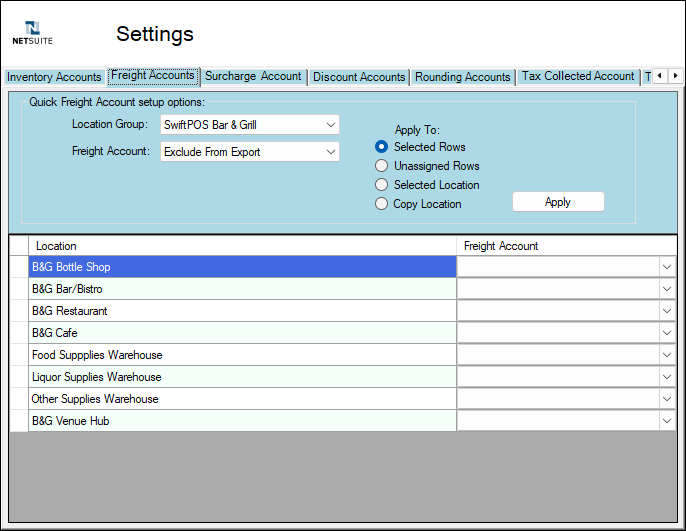Open the Location Group dropdown
686x531 pixels.
tap(250, 125)
